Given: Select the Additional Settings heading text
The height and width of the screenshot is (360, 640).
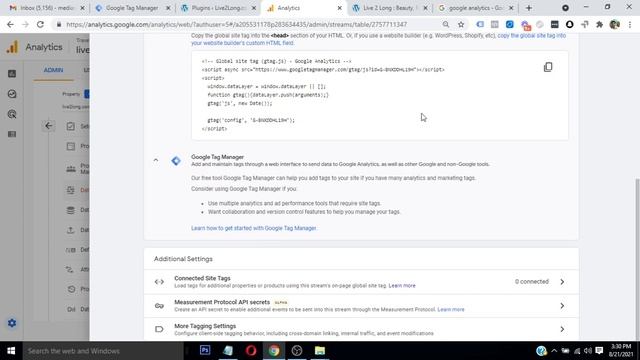Looking at the screenshot, I should [x=183, y=259].
